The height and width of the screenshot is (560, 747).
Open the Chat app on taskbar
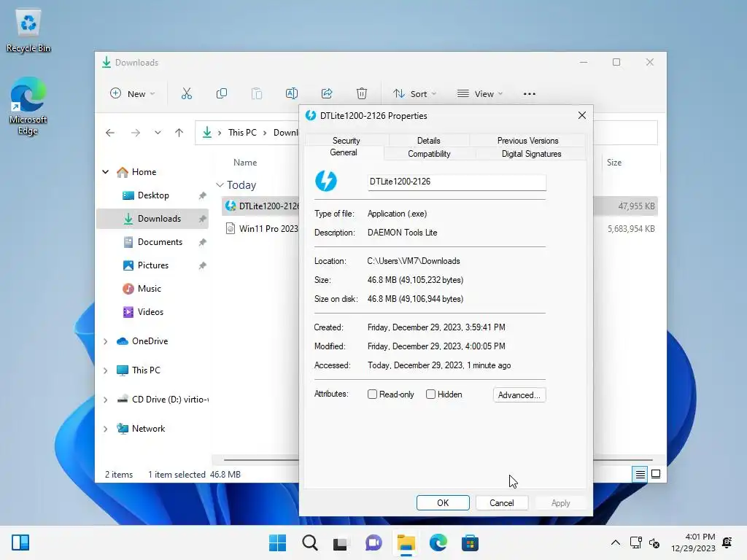point(373,542)
